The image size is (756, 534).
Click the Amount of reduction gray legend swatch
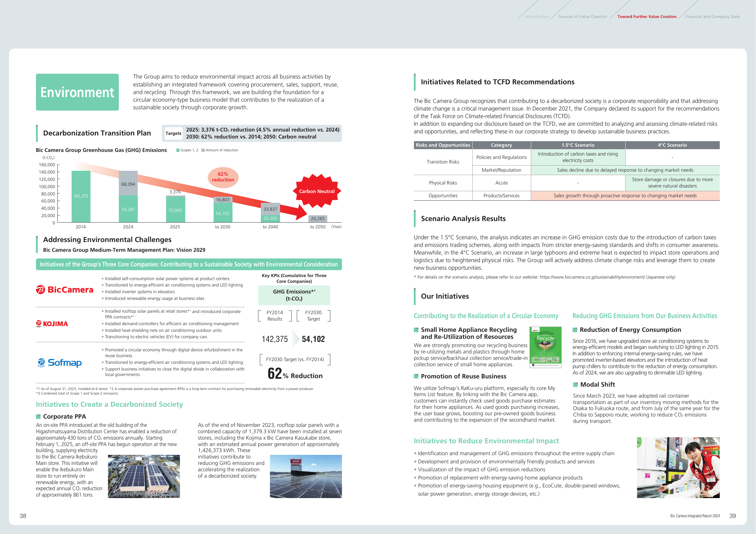pyautogui.click(x=203, y=150)
